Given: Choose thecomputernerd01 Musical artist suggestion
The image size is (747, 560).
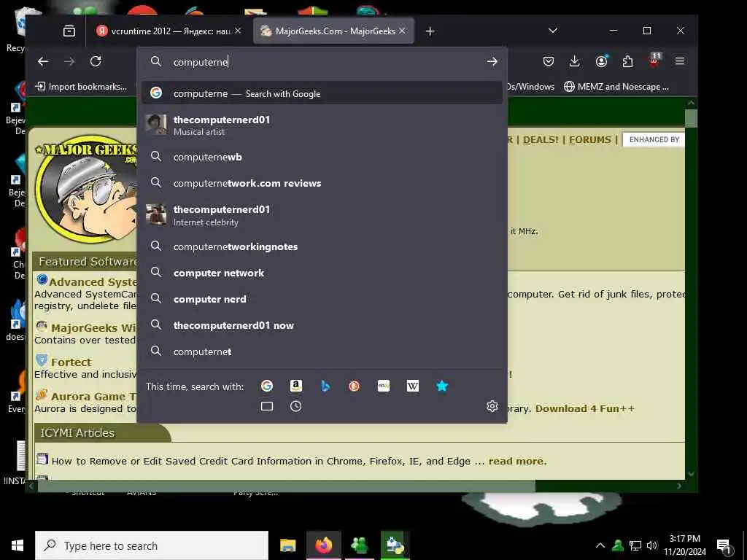Looking at the screenshot, I should [x=322, y=125].
